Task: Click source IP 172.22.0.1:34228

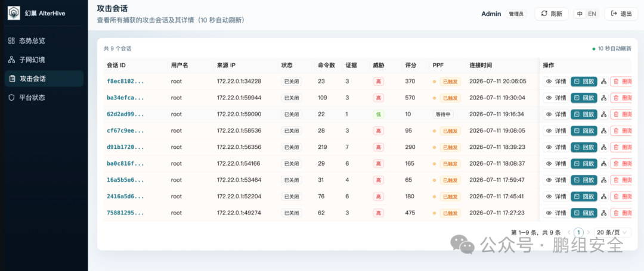Action: pos(239,82)
